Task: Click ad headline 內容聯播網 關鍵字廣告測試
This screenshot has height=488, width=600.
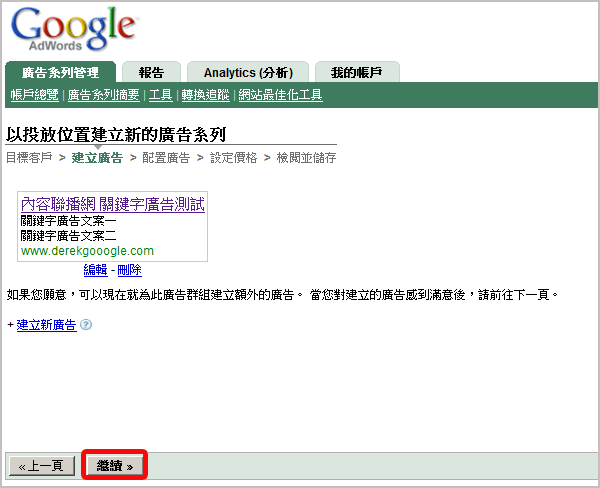Action: pos(113,204)
